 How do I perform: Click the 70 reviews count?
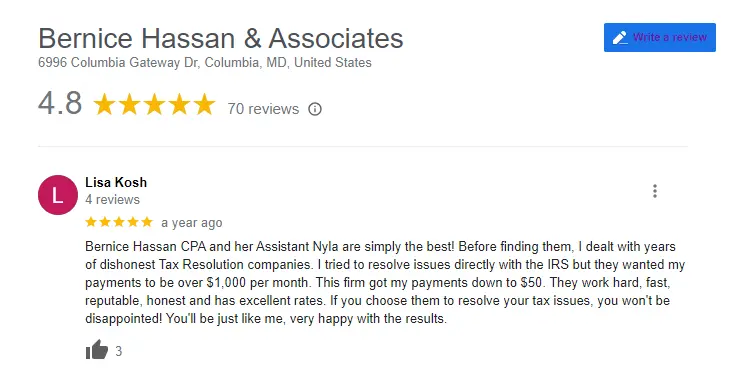263,109
